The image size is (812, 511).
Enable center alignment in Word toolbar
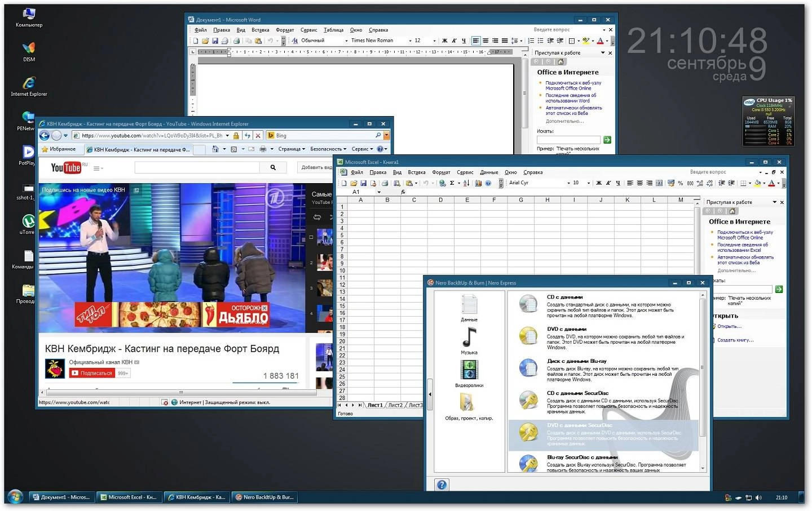point(486,41)
